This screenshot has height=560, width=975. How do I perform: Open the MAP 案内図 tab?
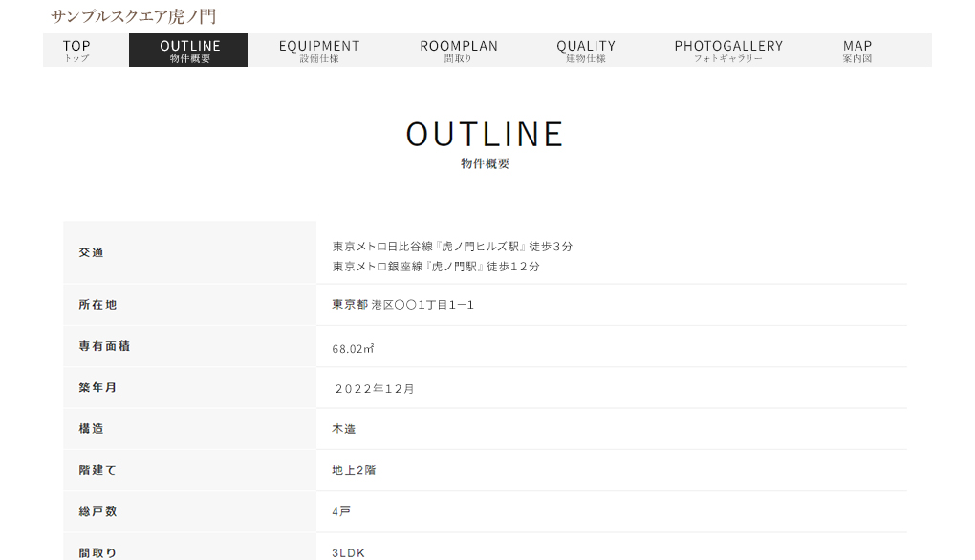point(857,51)
